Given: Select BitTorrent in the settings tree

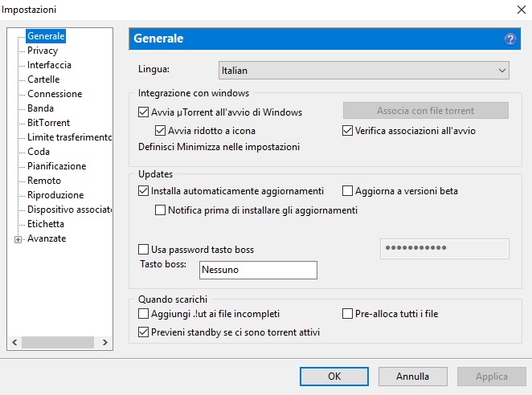Looking at the screenshot, I should click(x=48, y=123).
